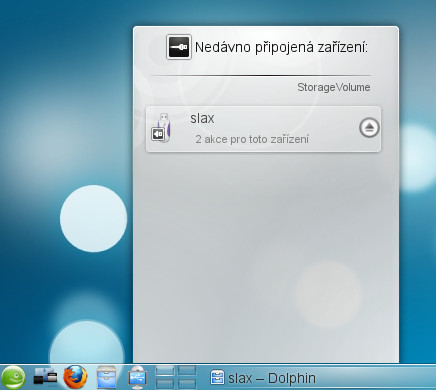
Task: Switch to the second virtual desktop in pager
Action: 187,370
